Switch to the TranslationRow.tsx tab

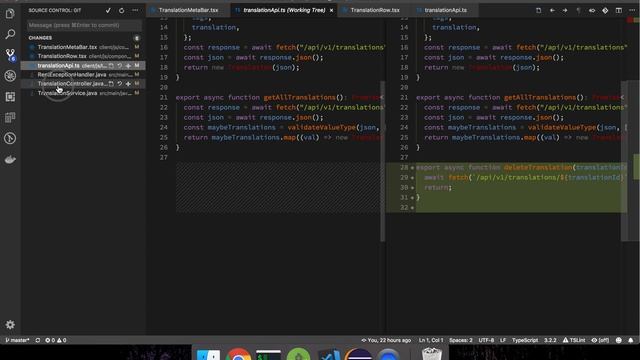coord(375,10)
